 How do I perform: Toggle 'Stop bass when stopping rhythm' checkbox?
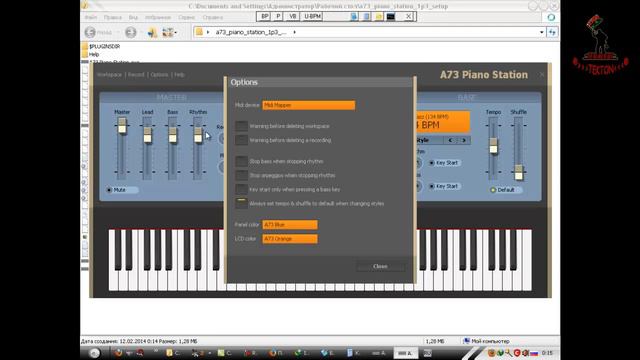point(241,161)
